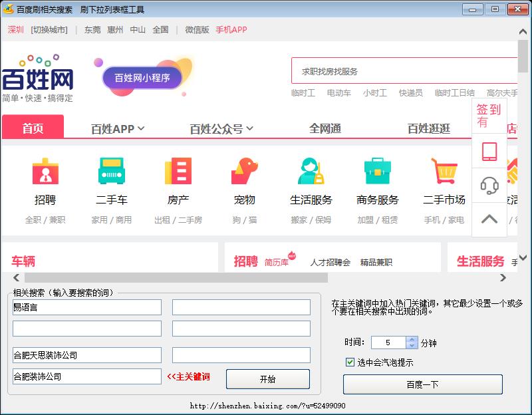Screen dimensions: 532x415
Task: Click the 深圳 city link
Action: (15, 30)
